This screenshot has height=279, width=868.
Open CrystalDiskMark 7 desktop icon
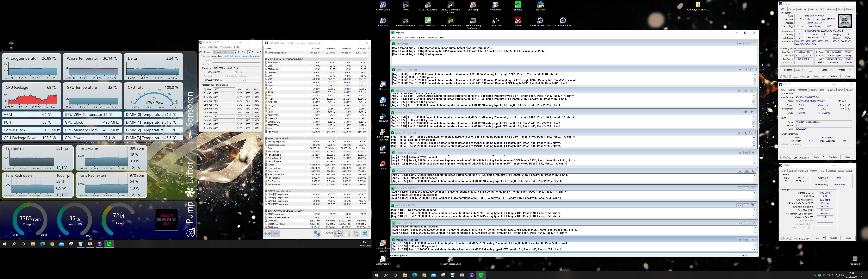(x=428, y=22)
